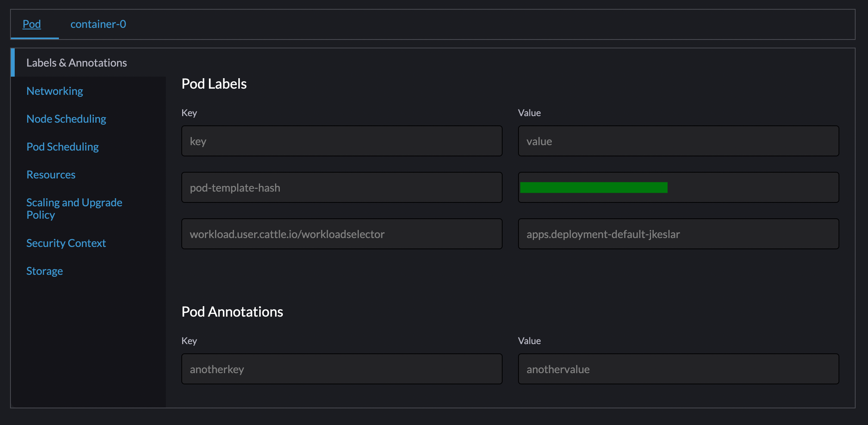Click the Value column header under Pod Annotations
This screenshot has width=868, height=425.
point(529,341)
